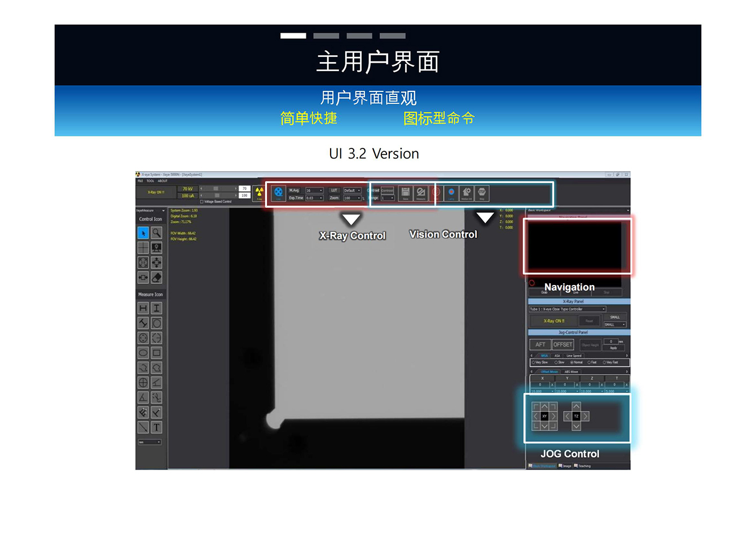
Task: Click the Stop icon in top toolbar
Action: [x=482, y=193]
